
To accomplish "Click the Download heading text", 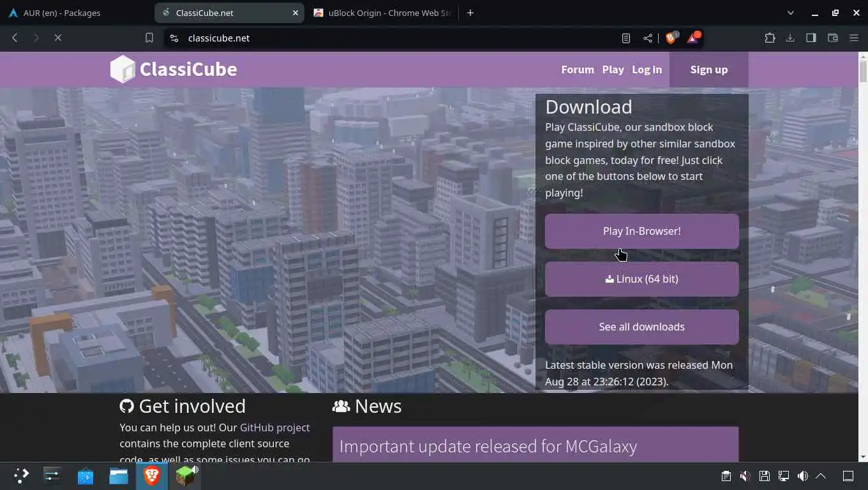I will pos(588,107).
